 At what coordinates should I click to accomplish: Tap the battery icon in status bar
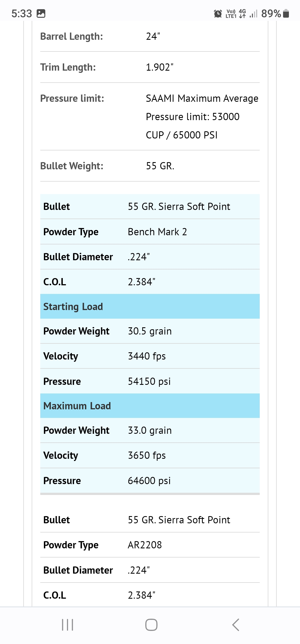click(x=286, y=13)
